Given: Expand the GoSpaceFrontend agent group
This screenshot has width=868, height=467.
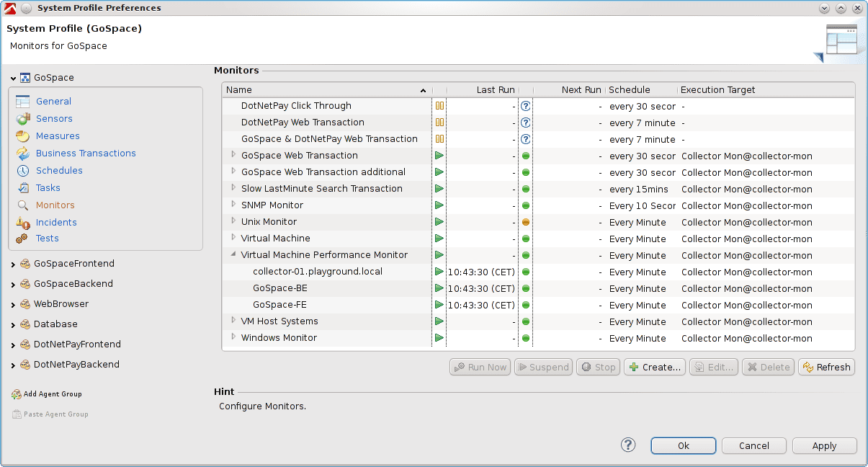Looking at the screenshot, I should point(14,264).
